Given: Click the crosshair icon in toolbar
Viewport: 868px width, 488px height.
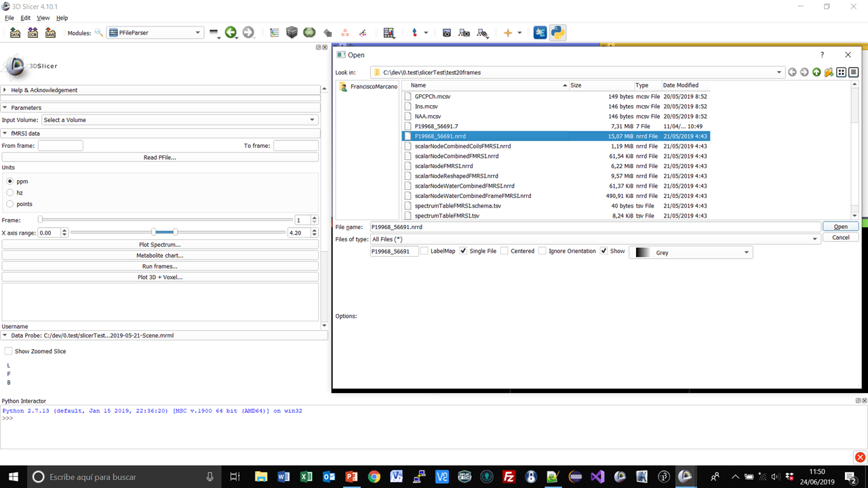Looking at the screenshot, I should [x=507, y=33].
